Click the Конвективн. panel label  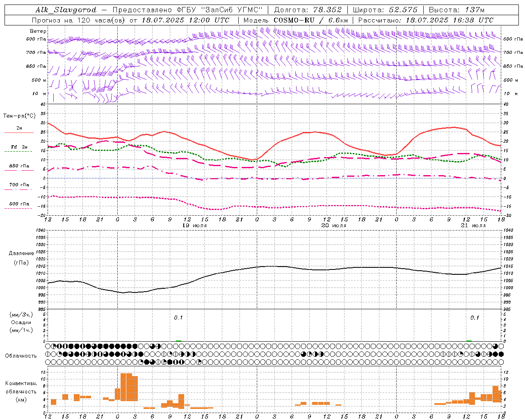(x=21, y=383)
